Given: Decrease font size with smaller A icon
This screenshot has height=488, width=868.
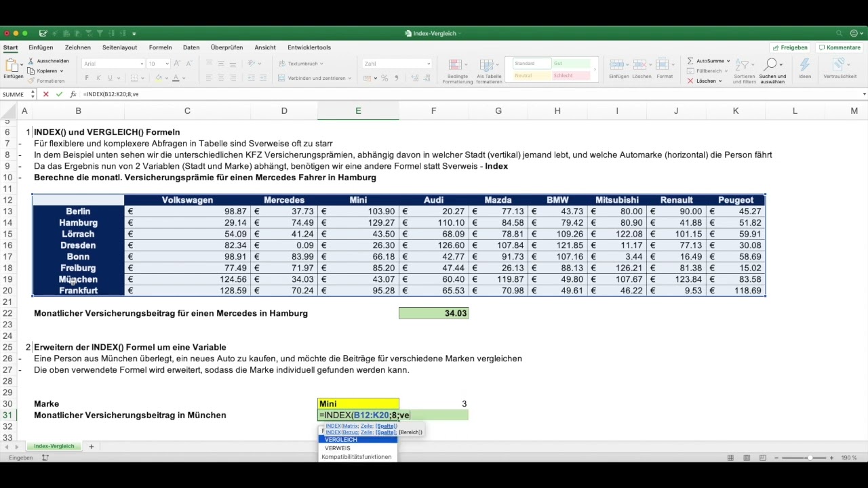Looking at the screenshot, I should 189,64.
